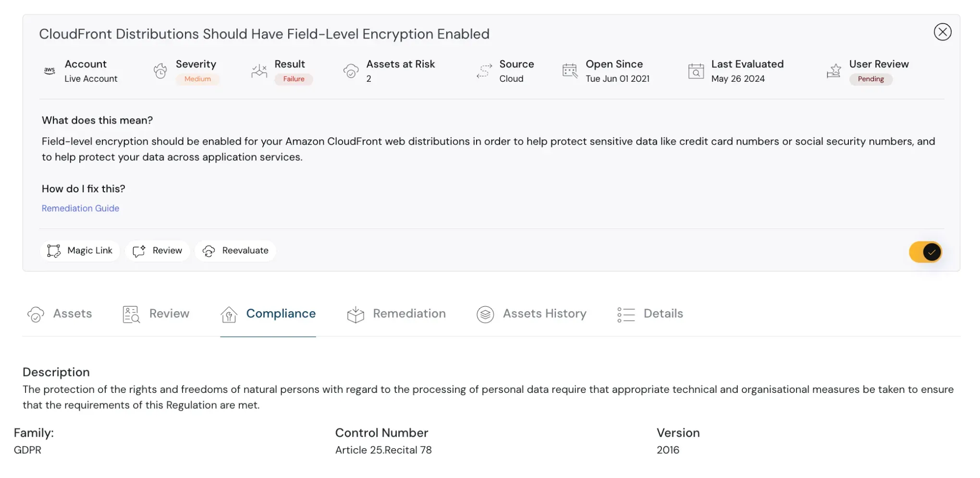Click the AWS account icon next to Live Account
The height and width of the screenshot is (478, 980).
tap(49, 71)
